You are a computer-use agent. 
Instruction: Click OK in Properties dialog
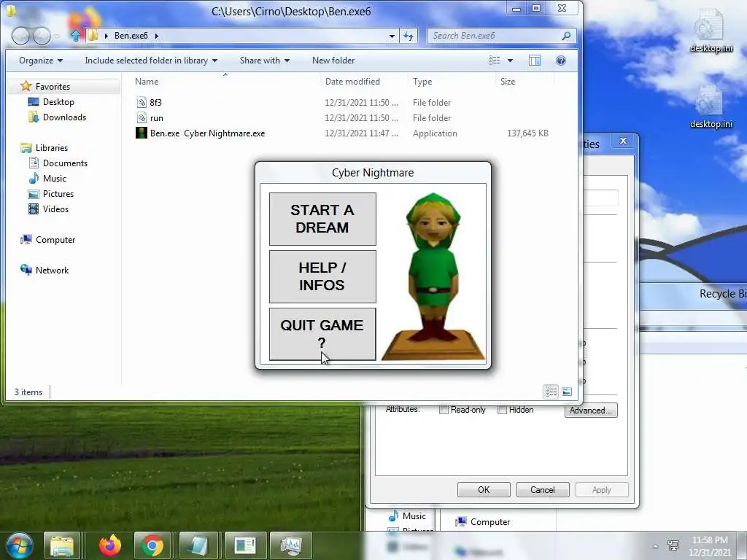484,489
